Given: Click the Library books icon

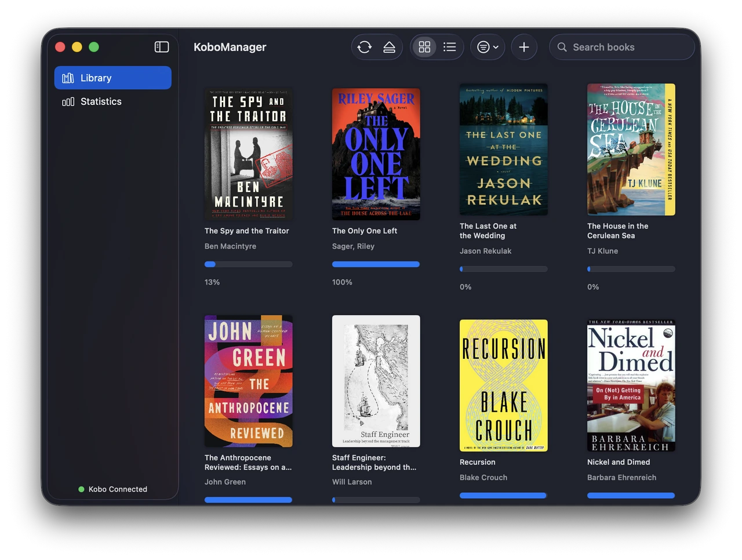Looking at the screenshot, I should 68,78.
